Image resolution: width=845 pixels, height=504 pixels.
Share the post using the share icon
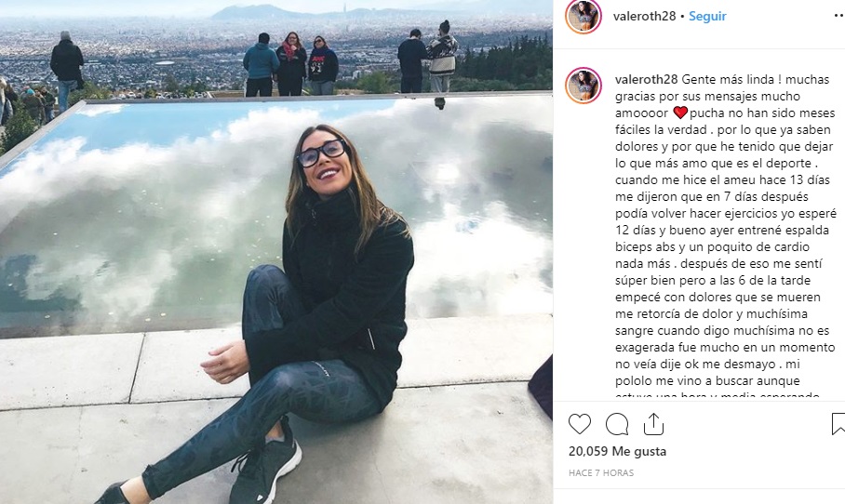pos(653,424)
